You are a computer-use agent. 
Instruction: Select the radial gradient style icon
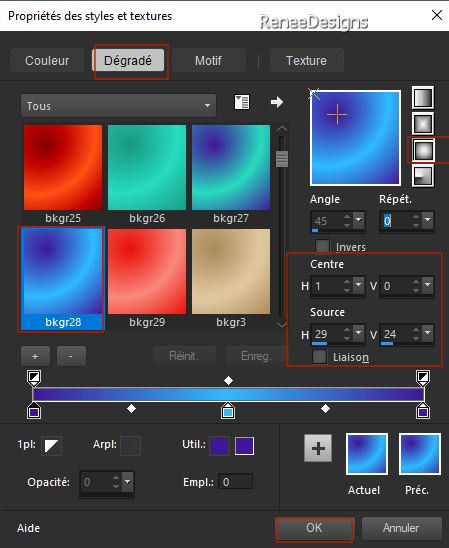coord(423,176)
